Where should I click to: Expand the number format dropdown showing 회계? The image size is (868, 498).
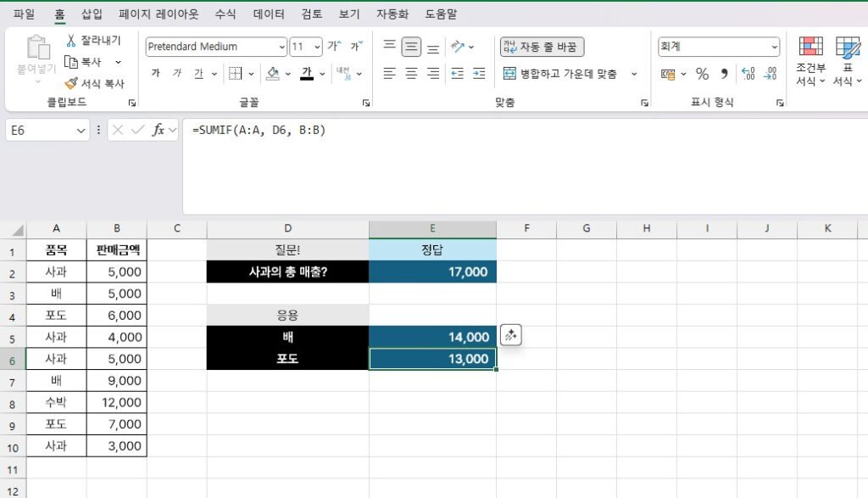coord(775,47)
